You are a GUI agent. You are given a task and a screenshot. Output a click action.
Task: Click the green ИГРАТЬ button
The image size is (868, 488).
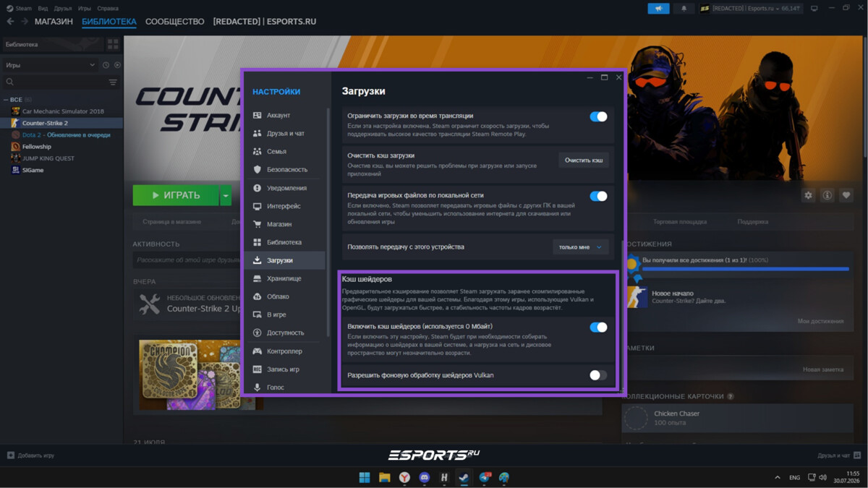[x=176, y=195]
